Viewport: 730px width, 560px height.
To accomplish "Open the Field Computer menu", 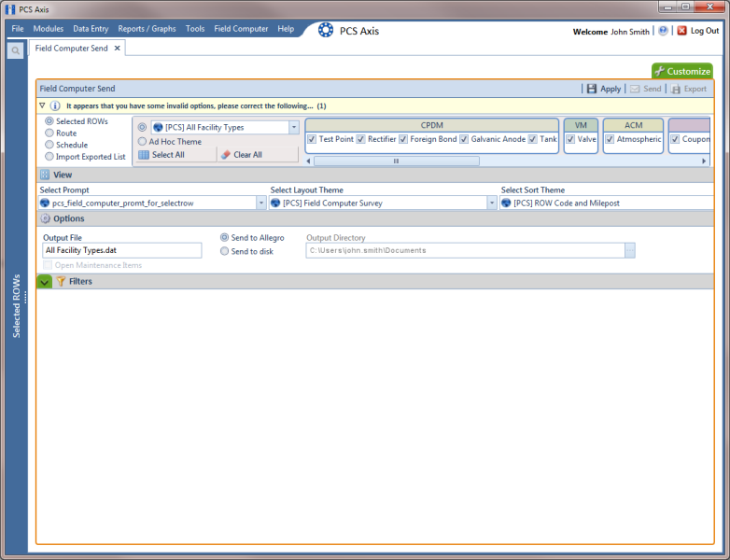I will pyautogui.click(x=241, y=29).
